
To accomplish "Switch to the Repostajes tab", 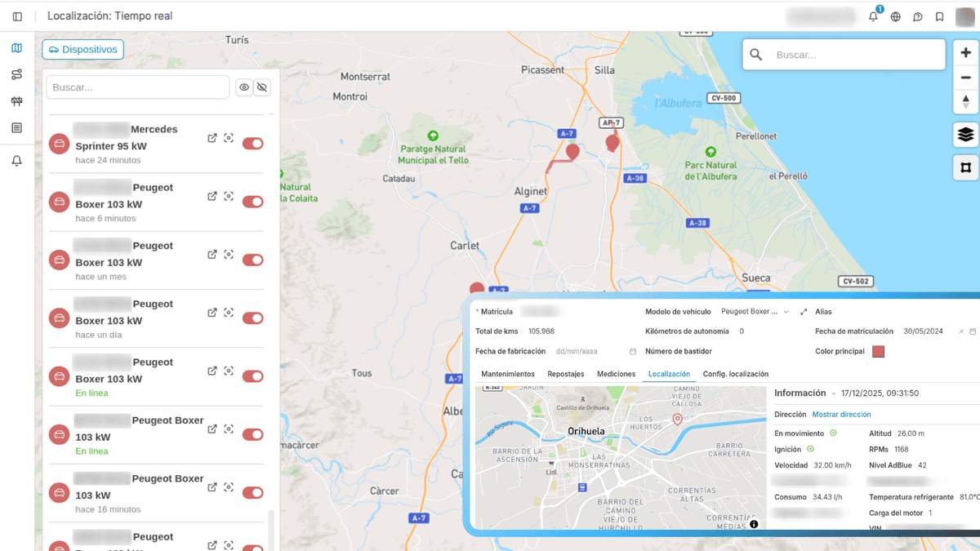I will click(566, 374).
